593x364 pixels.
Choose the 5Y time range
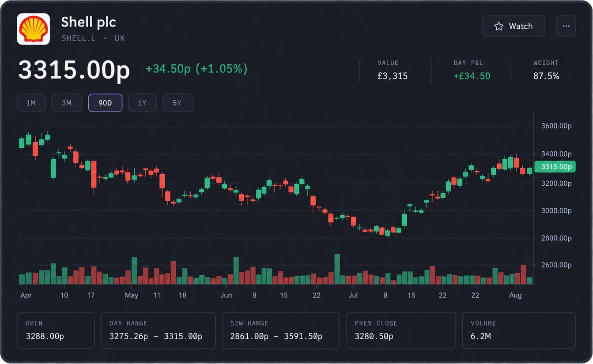(x=177, y=103)
